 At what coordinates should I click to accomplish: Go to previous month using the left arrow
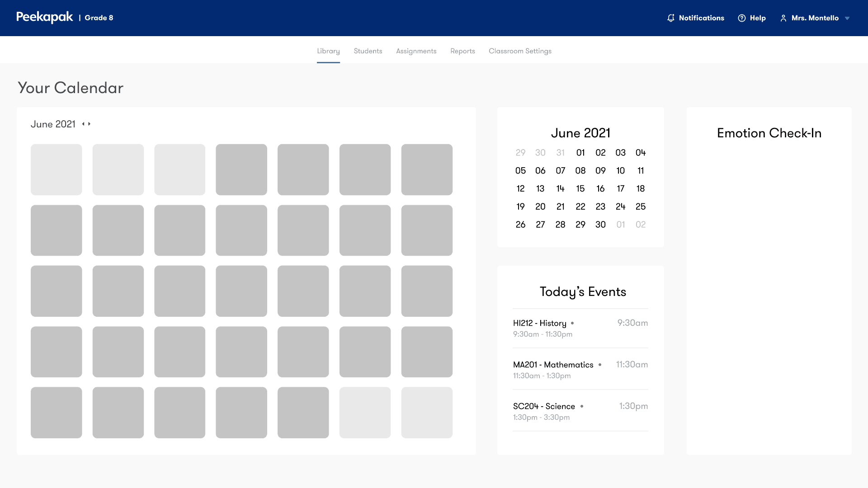(83, 124)
